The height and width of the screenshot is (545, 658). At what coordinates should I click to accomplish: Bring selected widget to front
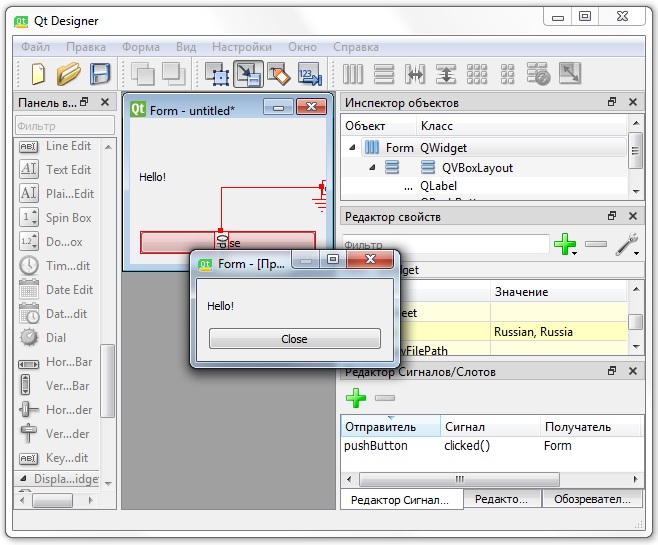click(174, 74)
